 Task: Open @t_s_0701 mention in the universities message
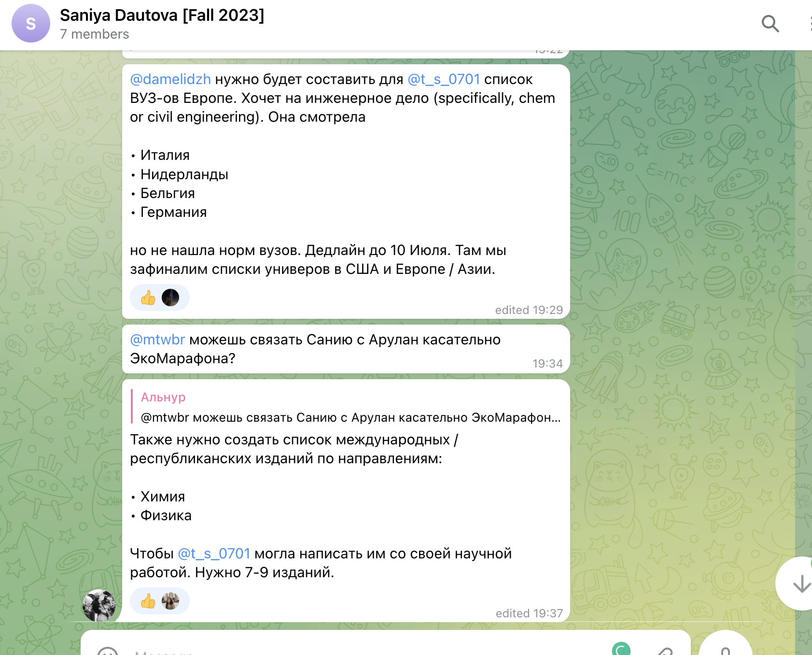pos(444,79)
